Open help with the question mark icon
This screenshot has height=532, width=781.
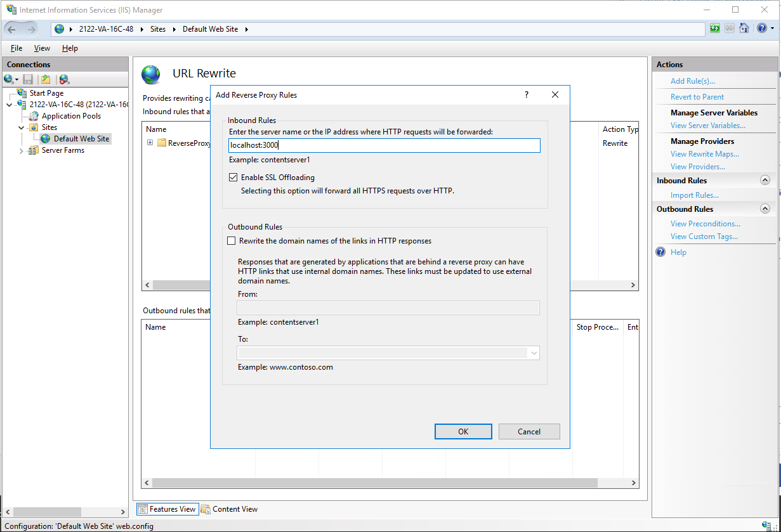761,28
